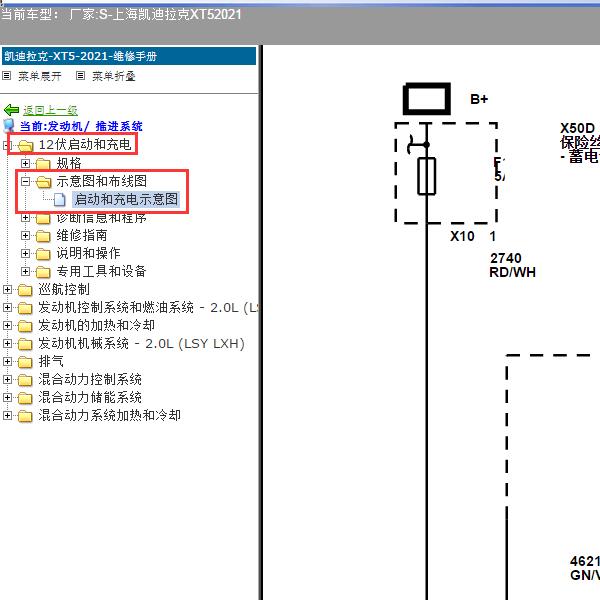Click the 规格 folder icon
Screen dimensions: 600x600
(43, 164)
